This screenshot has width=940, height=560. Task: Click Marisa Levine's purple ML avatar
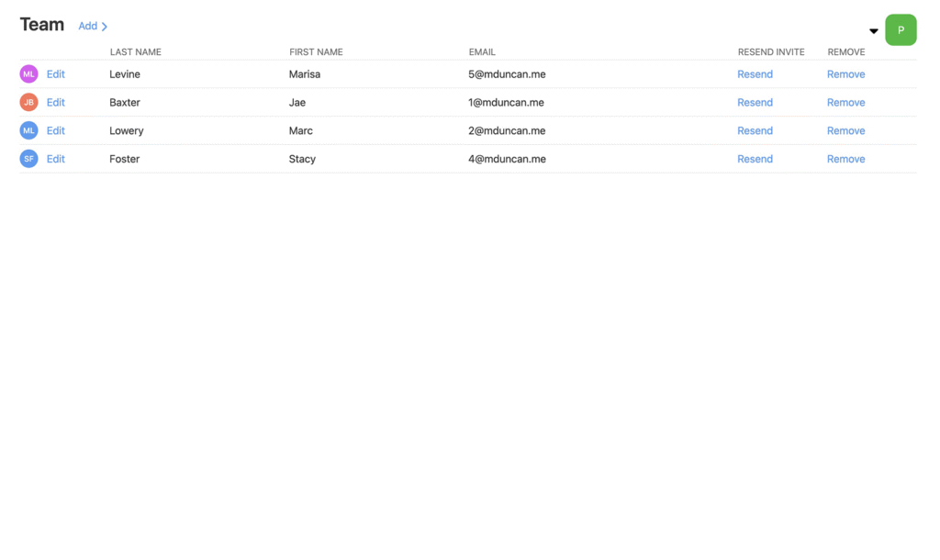28,74
